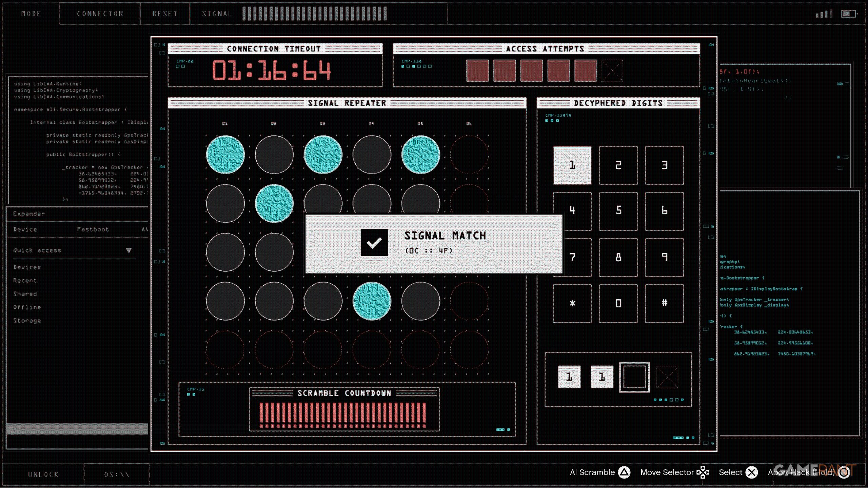This screenshot has height=488, width=868.
Task: Select the dark third-row node in column 01
Action: point(225,252)
